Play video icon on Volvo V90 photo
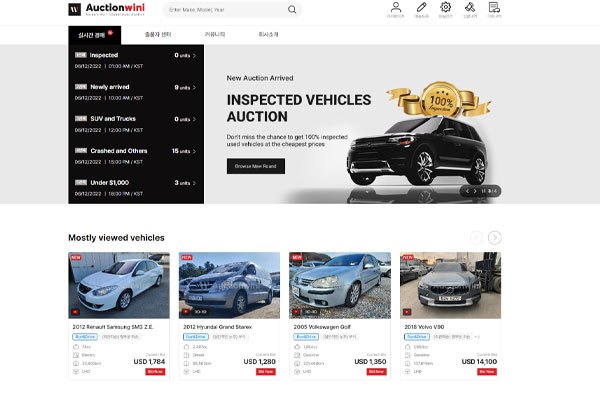Viewport: 600px width, 400px height. 407,312
